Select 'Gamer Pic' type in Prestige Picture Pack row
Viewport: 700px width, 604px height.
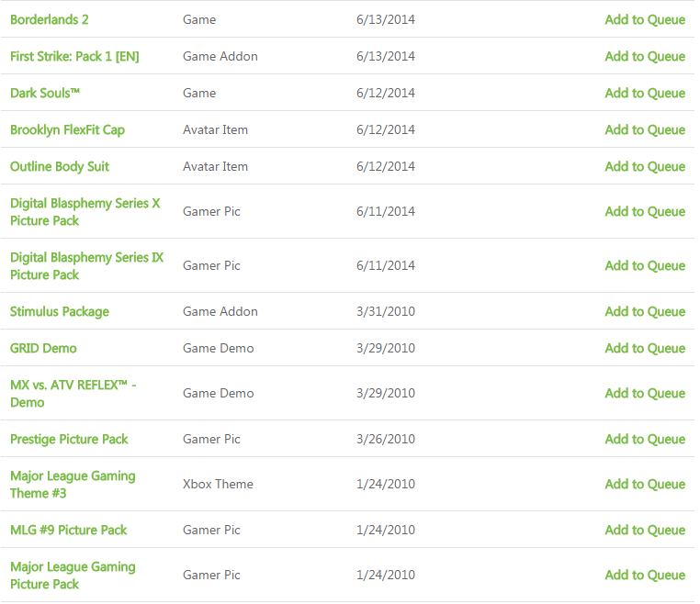[211, 440]
